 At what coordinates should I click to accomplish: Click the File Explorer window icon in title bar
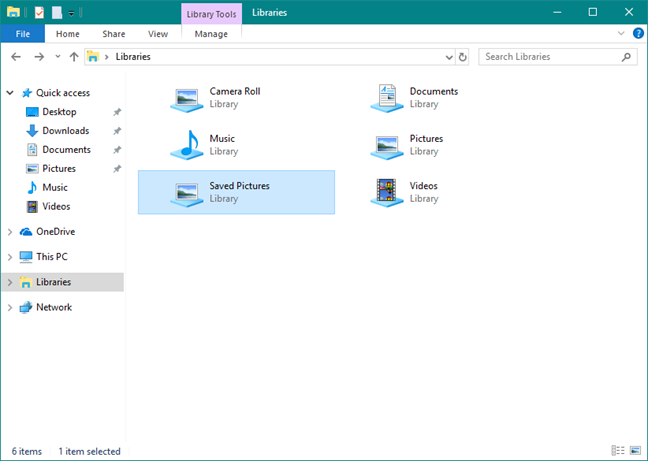point(13,12)
